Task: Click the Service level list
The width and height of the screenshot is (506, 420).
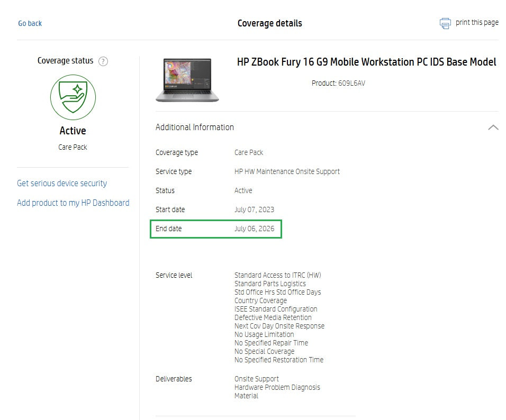Action: point(279,317)
